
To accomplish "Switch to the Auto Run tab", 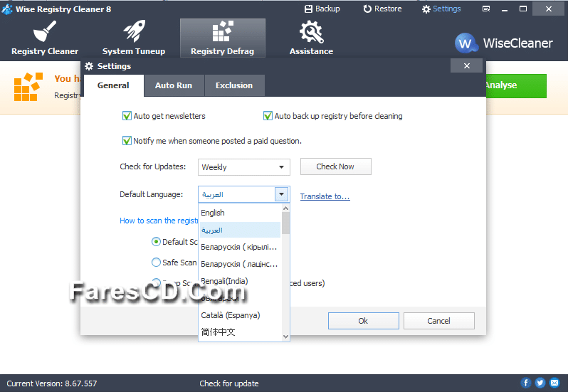I will (174, 85).
